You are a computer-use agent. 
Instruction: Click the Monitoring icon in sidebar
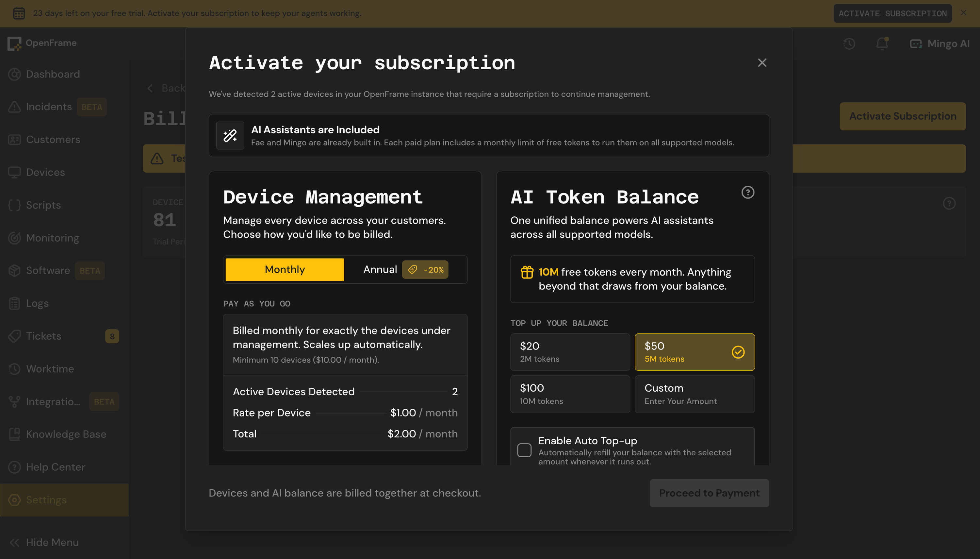click(14, 238)
